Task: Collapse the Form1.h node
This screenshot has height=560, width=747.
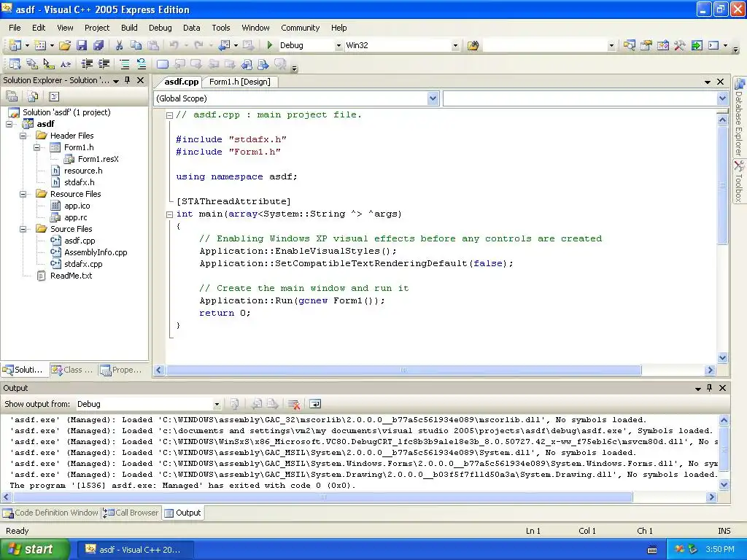Action: click(36, 147)
